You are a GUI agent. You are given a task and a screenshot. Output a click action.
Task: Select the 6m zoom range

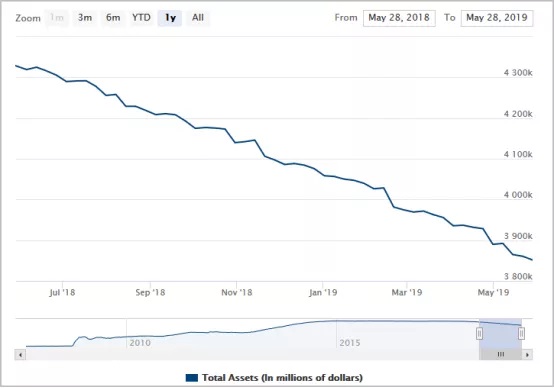point(113,18)
